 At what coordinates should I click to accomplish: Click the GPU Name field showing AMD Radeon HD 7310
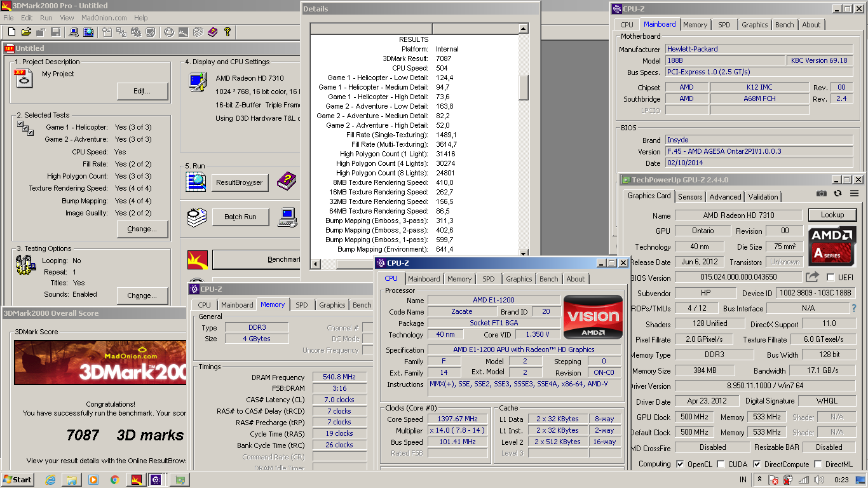[x=738, y=215]
